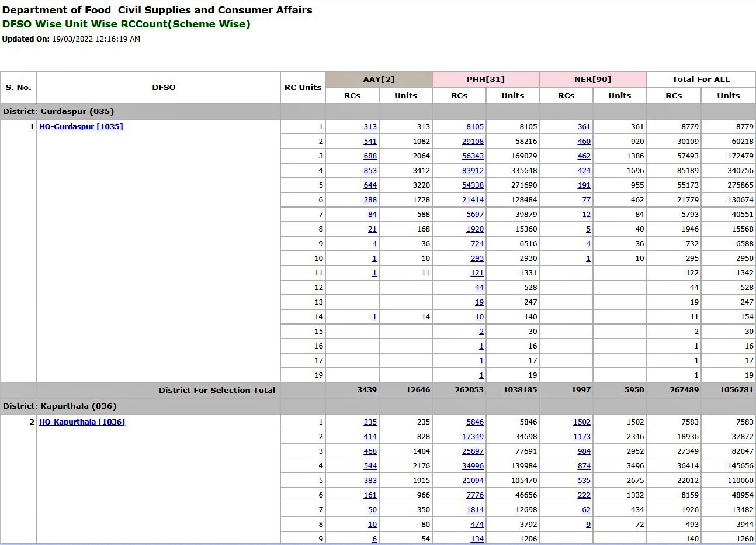
Task: Click the District: Gurdaspur (035) row
Action: point(378,112)
